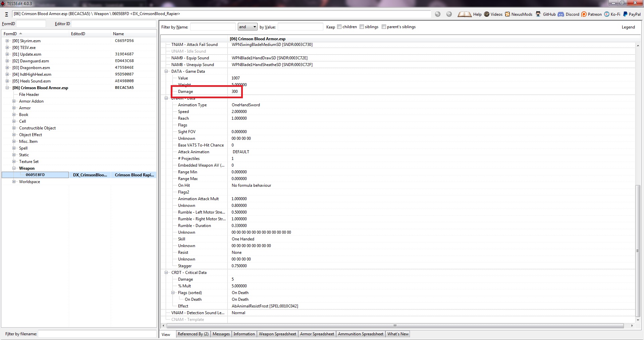Open the Videos link icon
644x340 pixels.
[487, 14]
